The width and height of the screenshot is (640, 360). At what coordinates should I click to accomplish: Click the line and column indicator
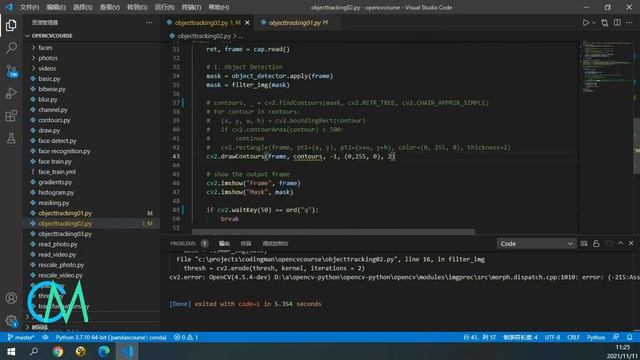(x=480, y=337)
